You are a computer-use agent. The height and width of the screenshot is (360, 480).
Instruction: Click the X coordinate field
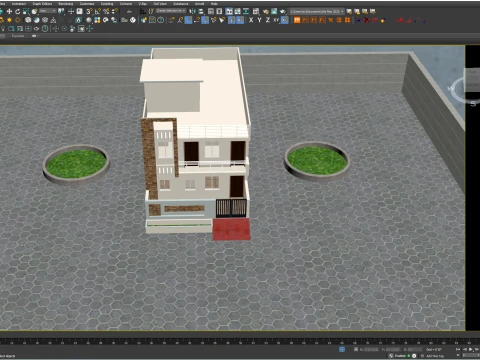pyautogui.click(x=371, y=350)
